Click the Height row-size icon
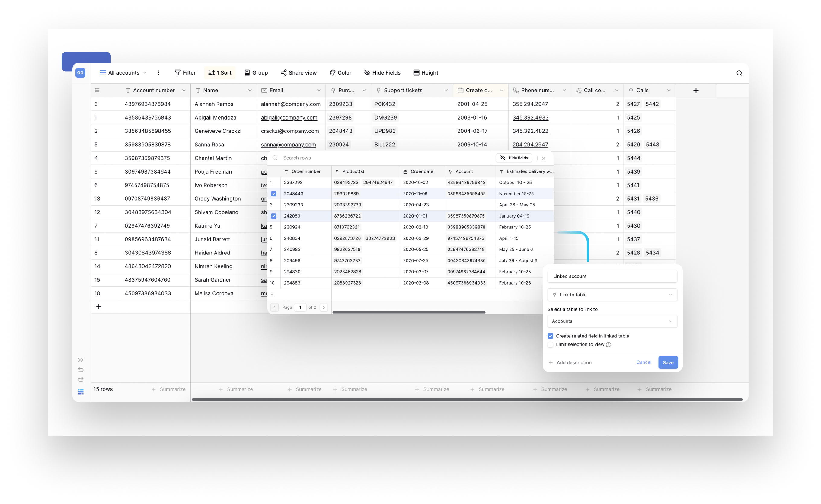Image resolution: width=821 pixels, height=504 pixels. click(x=416, y=73)
